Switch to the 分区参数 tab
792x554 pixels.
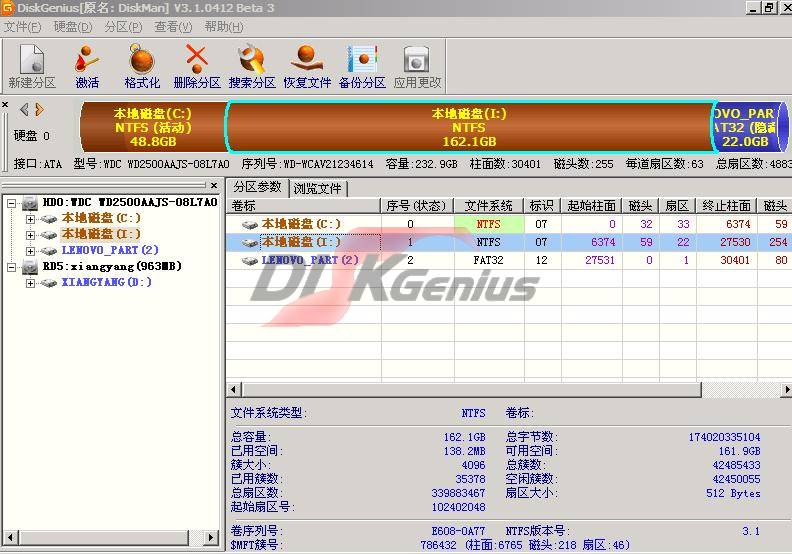click(x=257, y=187)
